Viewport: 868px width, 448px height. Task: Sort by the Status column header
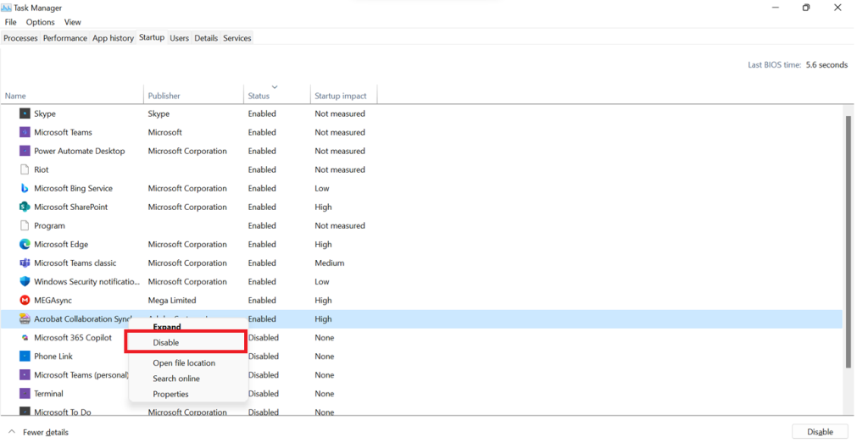[277, 96]
